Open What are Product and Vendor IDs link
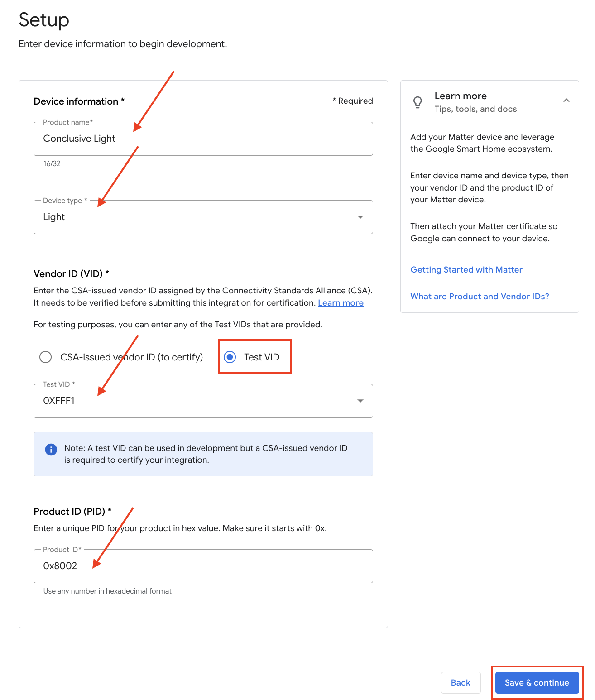 click(x=480, y=297)
